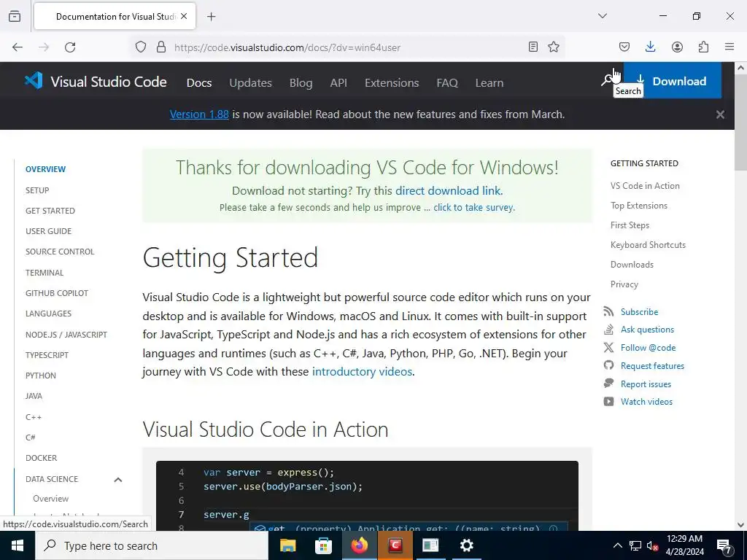Open File Explorer from the taskbar

point(287,545)
